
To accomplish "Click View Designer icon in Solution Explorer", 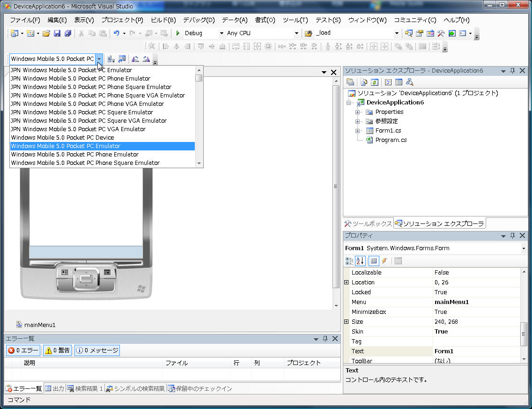I will click(399, 82).
